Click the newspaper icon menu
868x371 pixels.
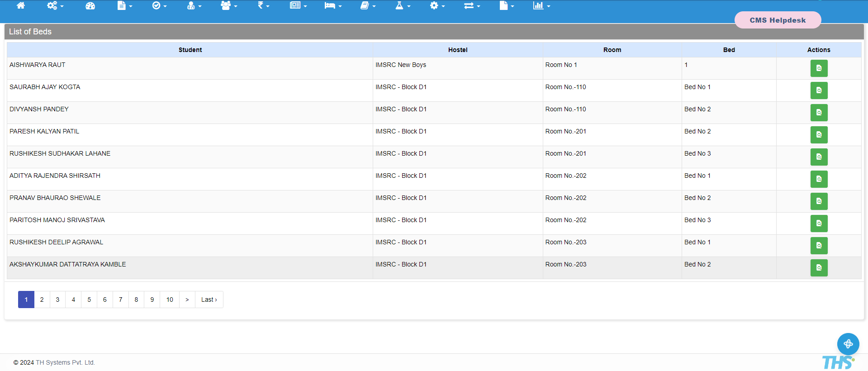[x=298, y=6]
